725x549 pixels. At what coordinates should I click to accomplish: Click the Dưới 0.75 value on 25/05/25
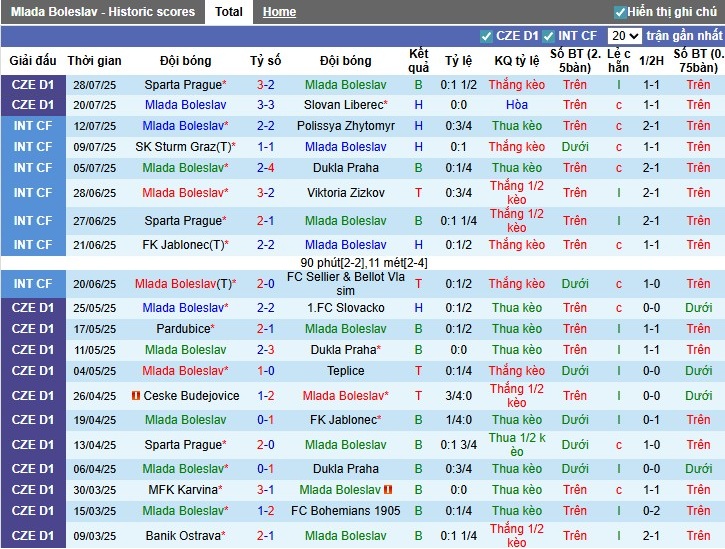[x=699, y=308]
